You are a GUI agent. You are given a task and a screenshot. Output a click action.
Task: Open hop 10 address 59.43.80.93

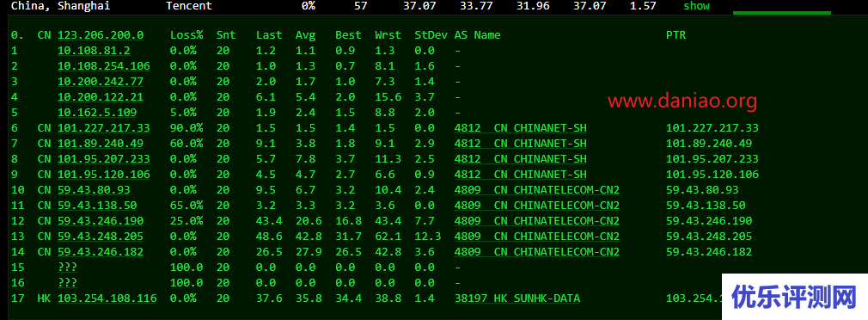(95, 190)
